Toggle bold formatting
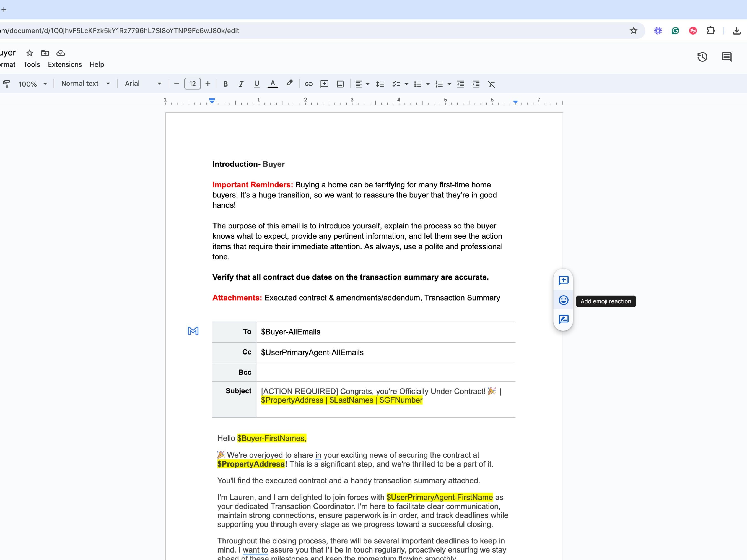747x560 pixels. (225, 84)
